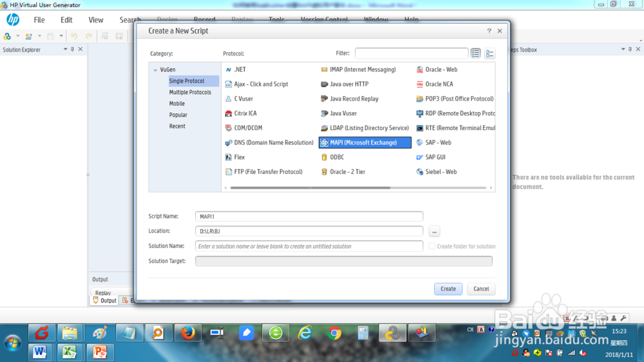
Task: Click the Cancel button
Action: click(x=481, y=289)
